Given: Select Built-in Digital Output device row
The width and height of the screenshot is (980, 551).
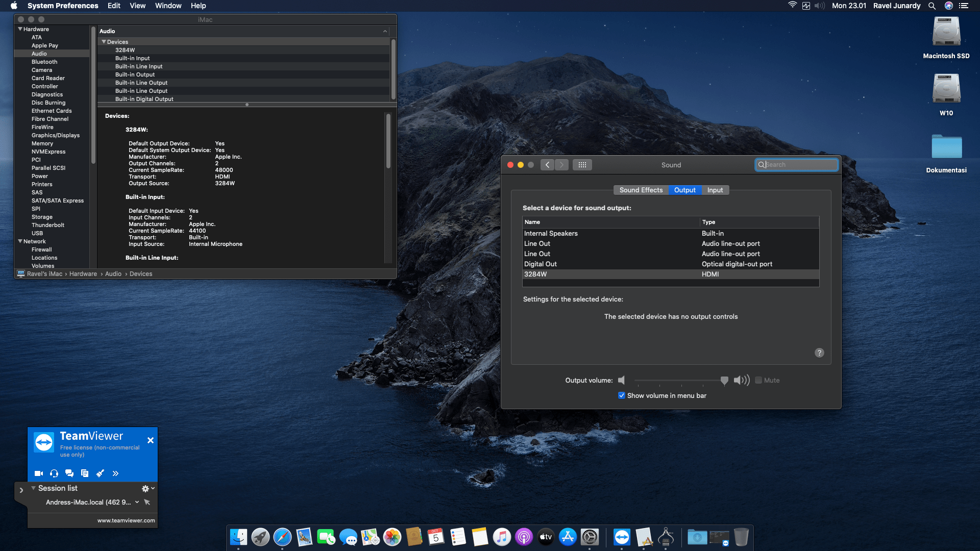Looking at the screenshot, I should point(243,99).
